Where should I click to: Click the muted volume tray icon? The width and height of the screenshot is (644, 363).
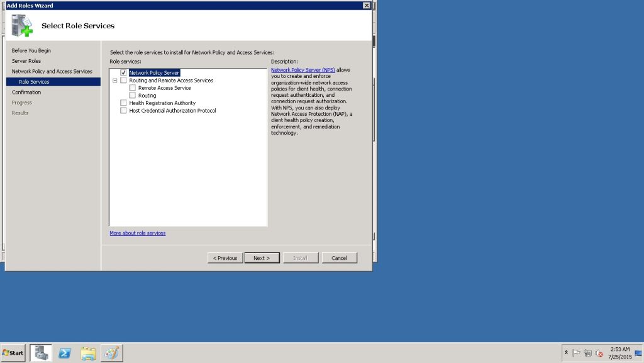(x=599, y=353)
